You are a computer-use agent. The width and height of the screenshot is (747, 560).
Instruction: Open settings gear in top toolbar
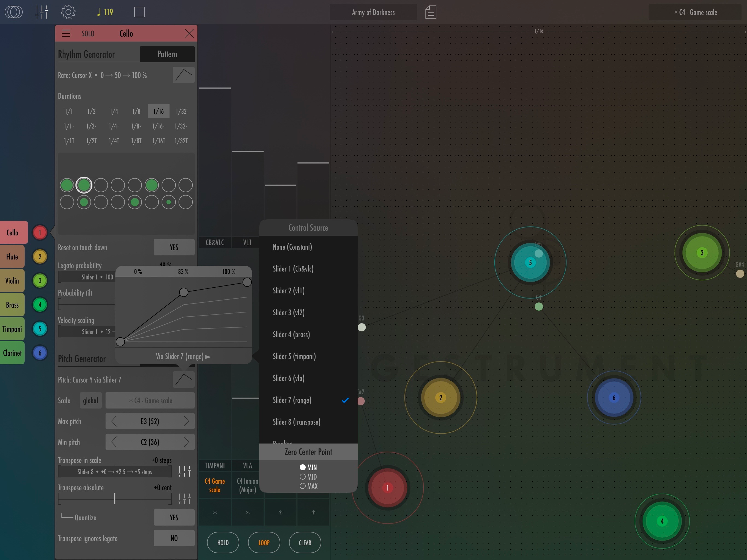(68, 12)
